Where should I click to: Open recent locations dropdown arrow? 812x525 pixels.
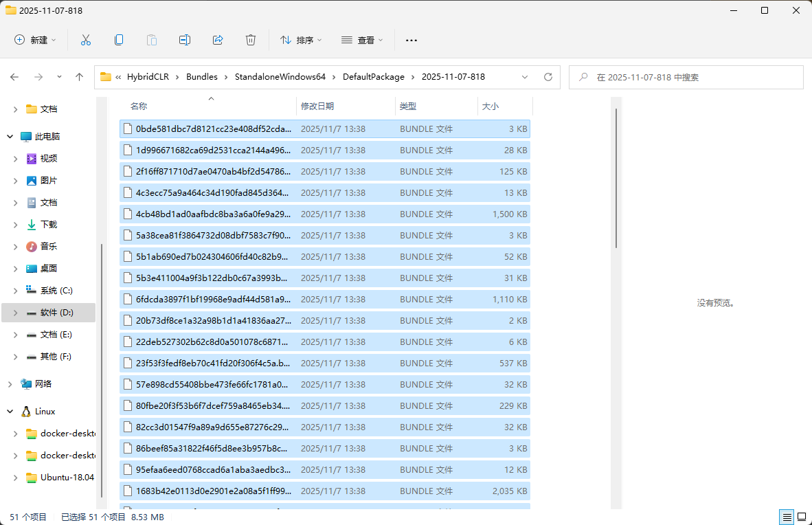(x=59, y=77)
